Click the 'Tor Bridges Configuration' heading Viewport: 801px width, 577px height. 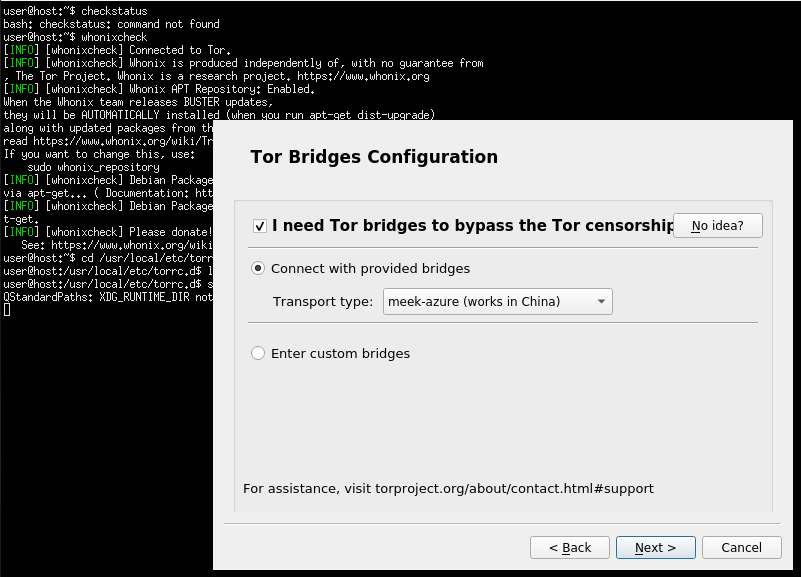374,157
